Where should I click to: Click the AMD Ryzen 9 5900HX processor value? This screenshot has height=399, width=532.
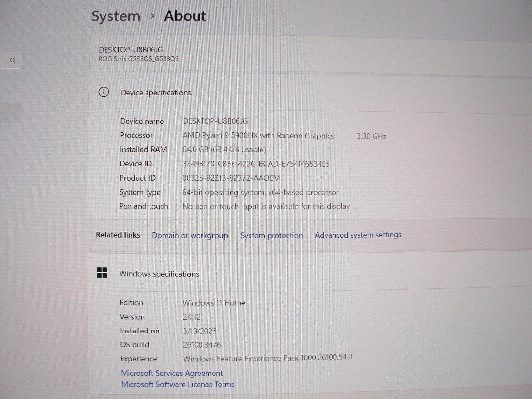258,136
